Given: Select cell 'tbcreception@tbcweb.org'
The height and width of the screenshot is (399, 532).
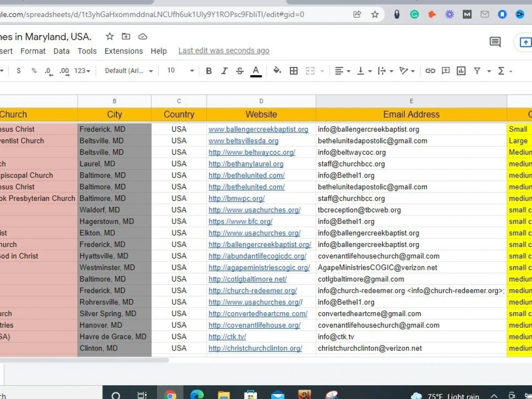Looking at the screenshot, I should 411,210.
